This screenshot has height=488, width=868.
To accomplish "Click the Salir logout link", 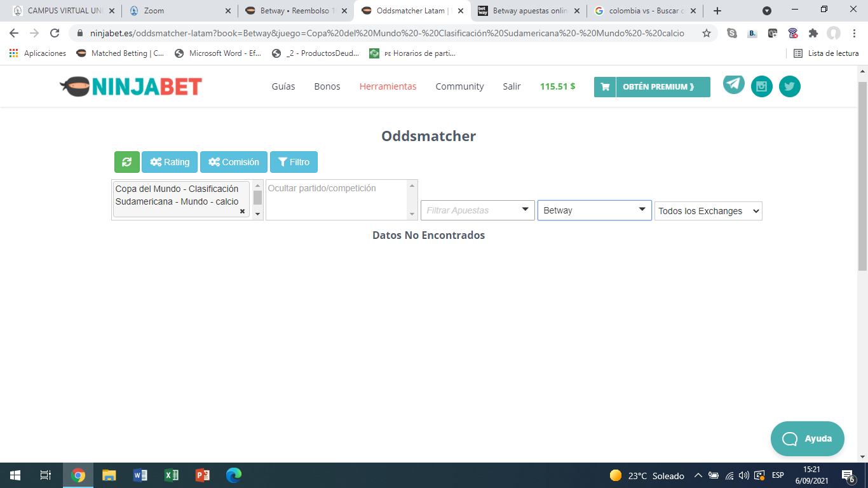I will 512,86.
